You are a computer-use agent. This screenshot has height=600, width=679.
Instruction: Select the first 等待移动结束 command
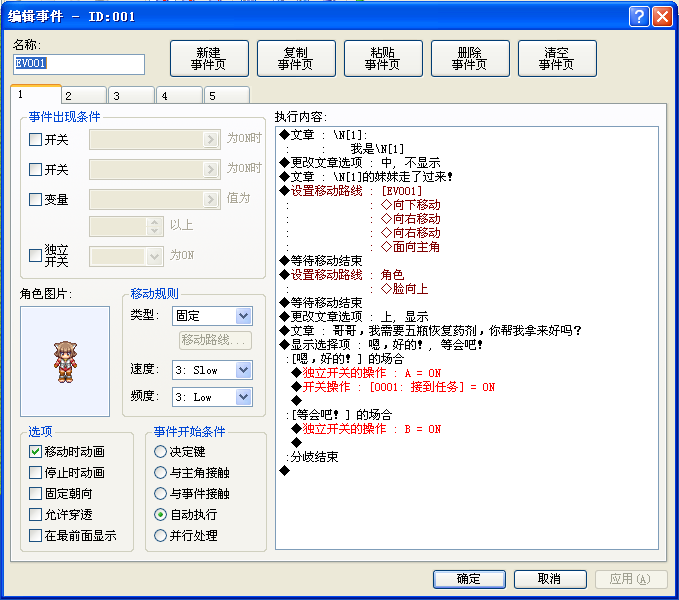point(321,261)
